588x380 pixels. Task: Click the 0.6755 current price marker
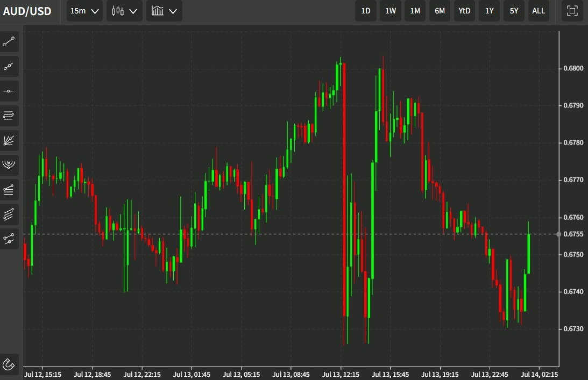[573, 234]
